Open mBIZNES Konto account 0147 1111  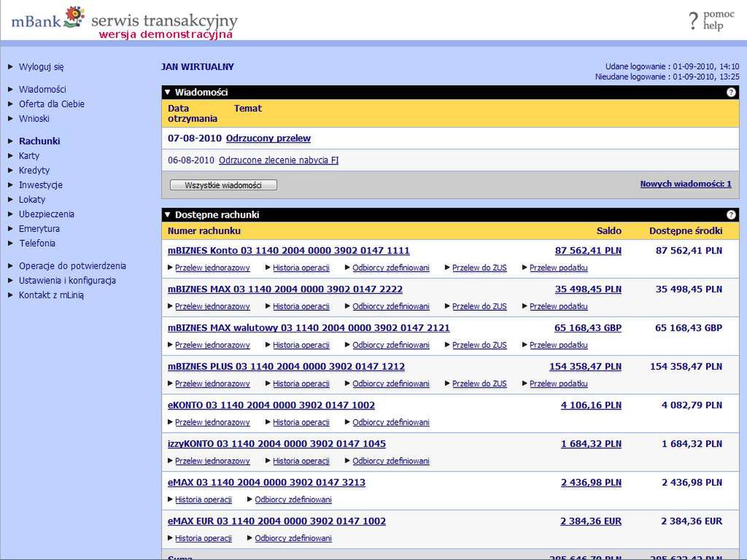[289, 251]
